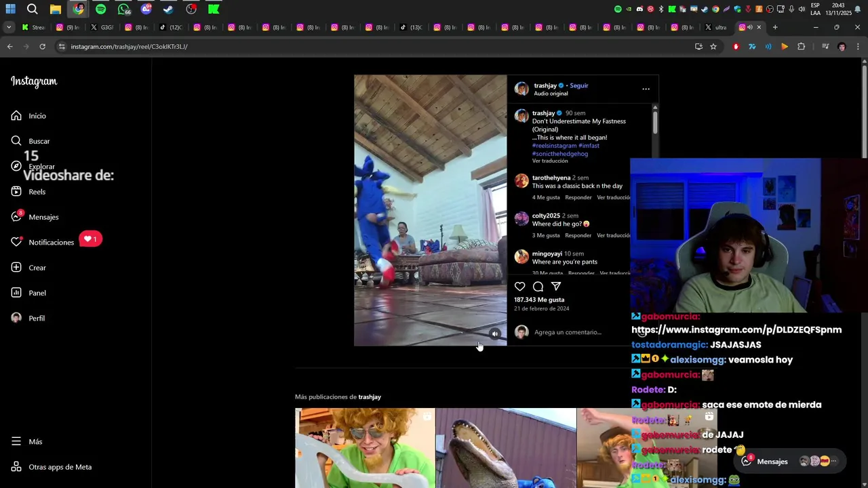
Task: Open Reels from the sidebar
Action: tap(28, 192)
